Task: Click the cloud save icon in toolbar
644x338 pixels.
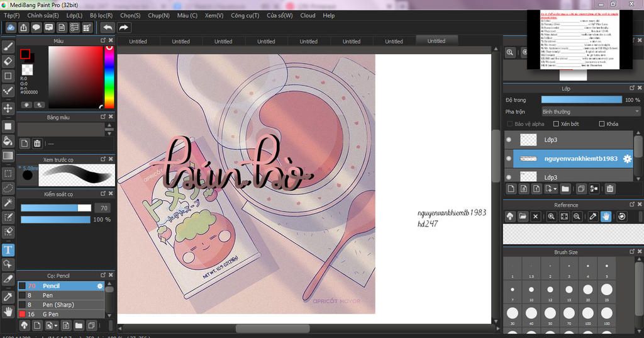Action: pos(11,28)
